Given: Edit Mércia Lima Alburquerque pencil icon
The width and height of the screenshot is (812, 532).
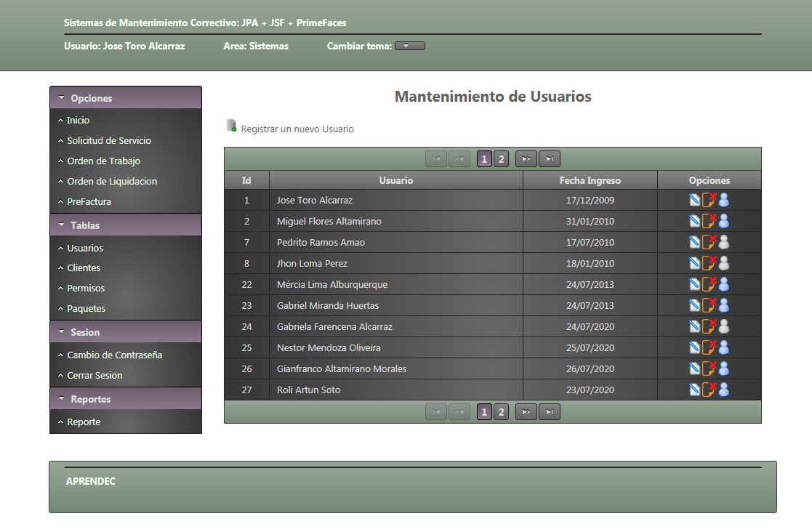Looking at the screenshot, I should (694, 285).
